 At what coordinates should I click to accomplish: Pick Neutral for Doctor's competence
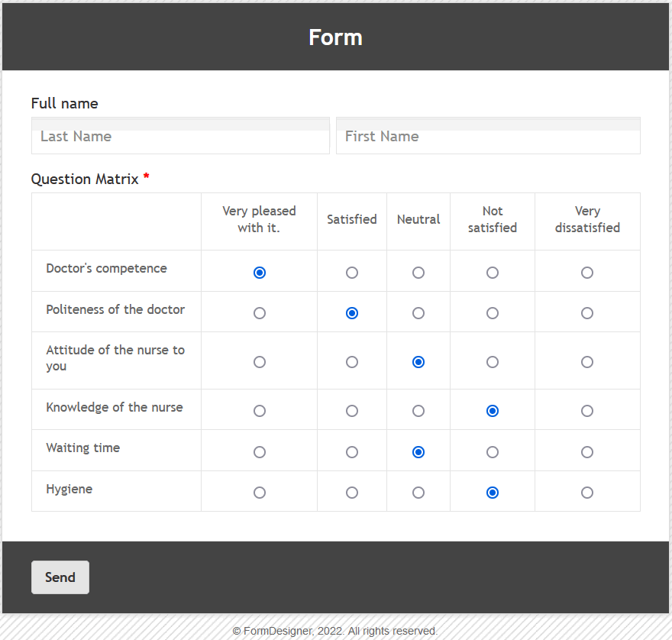pos(418,273)
